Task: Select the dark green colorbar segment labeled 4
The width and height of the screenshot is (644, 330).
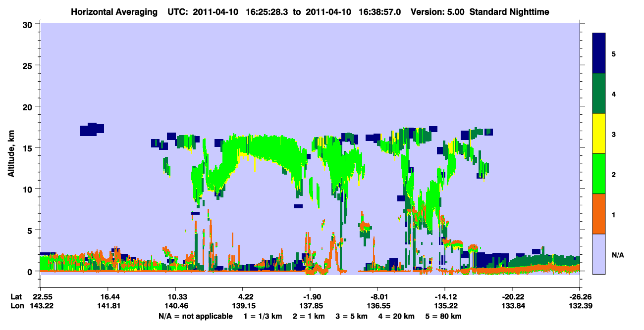Action: click(x=599, y=94)
